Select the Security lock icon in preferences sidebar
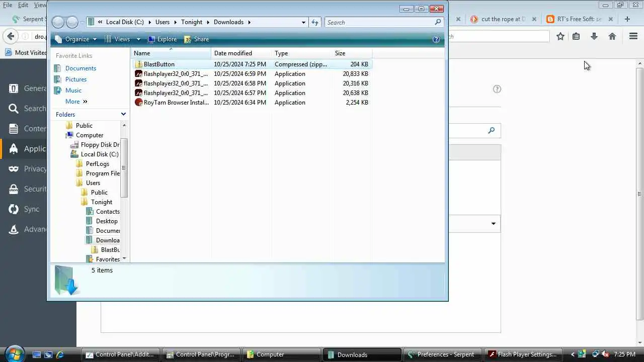Screen dimensions: 644x362 (x=14, y=189)
